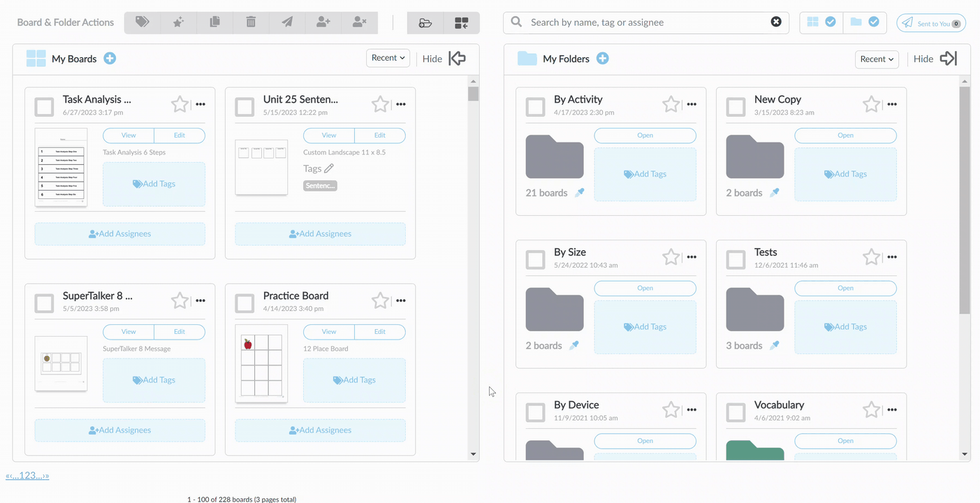Open the New Copy folder

(x=846, y=136)
